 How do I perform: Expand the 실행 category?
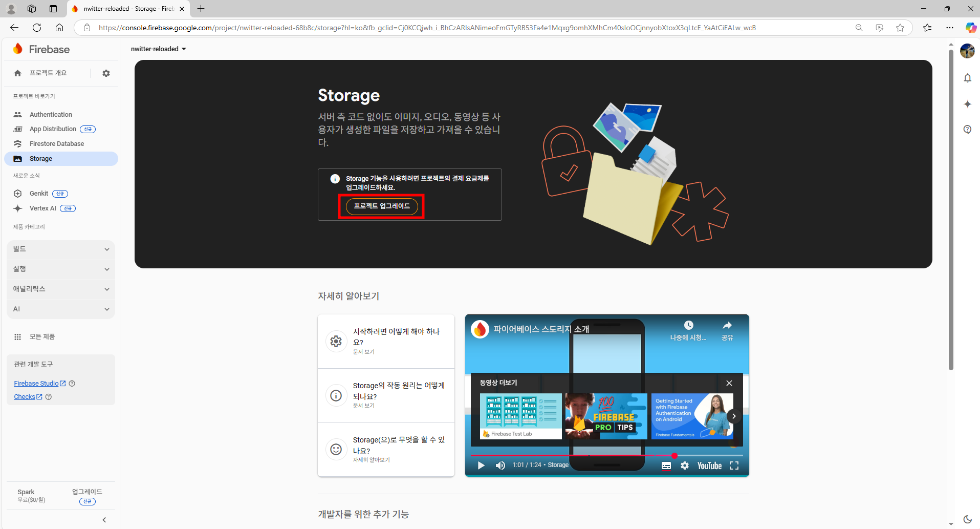[61, 269]
